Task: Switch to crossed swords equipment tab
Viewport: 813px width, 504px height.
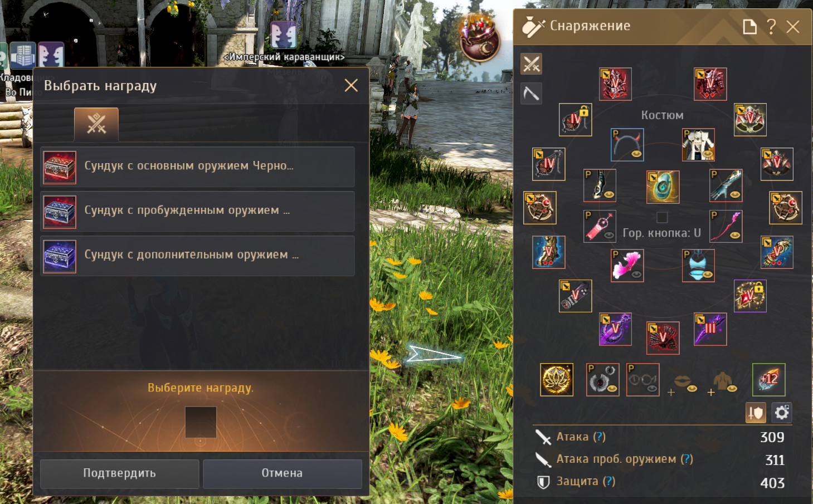Action: pyautogui.click(x=531, y=64)
